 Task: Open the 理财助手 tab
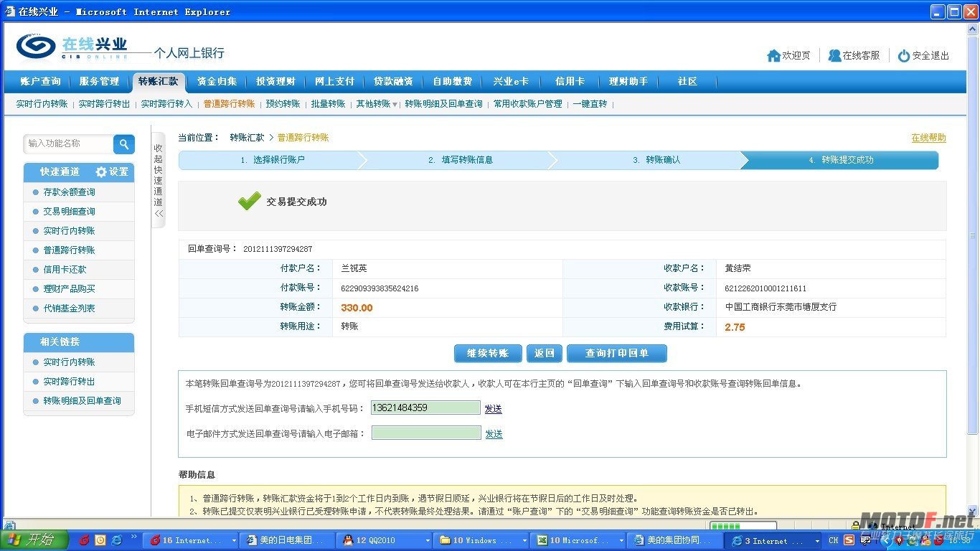pos(628,81)
